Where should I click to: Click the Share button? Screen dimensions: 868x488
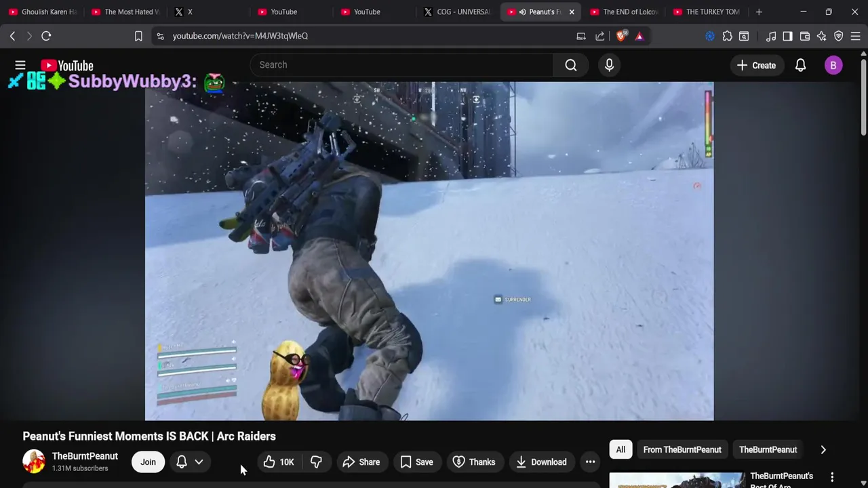(361, 462)
